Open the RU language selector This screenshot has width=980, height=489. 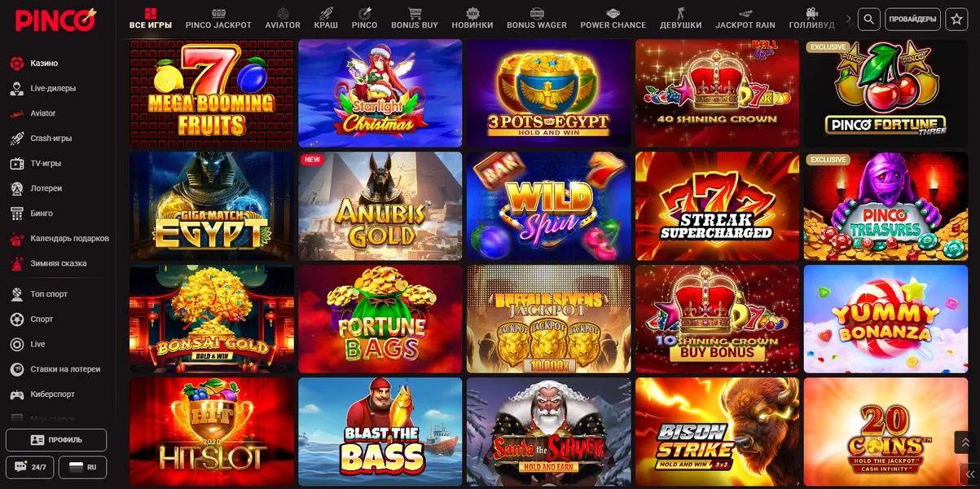click(x=82, y=467)
